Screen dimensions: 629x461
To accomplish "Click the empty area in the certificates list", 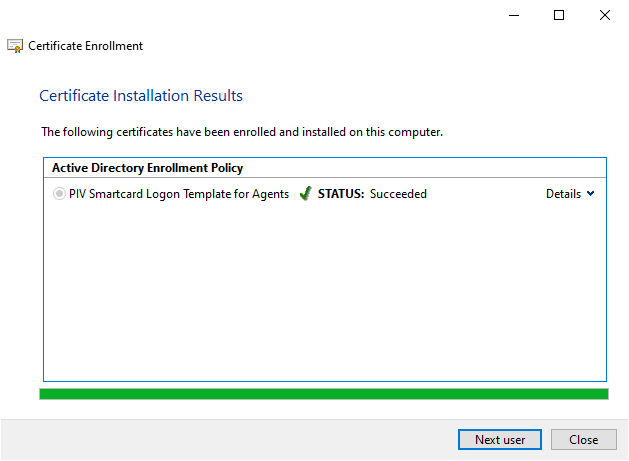I will [x=323, y=290].
